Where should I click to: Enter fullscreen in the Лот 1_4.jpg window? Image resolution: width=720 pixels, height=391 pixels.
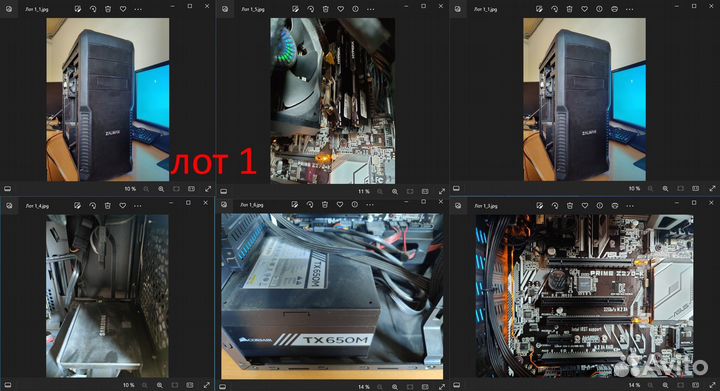pyautogui.click(x=207, y=385)
